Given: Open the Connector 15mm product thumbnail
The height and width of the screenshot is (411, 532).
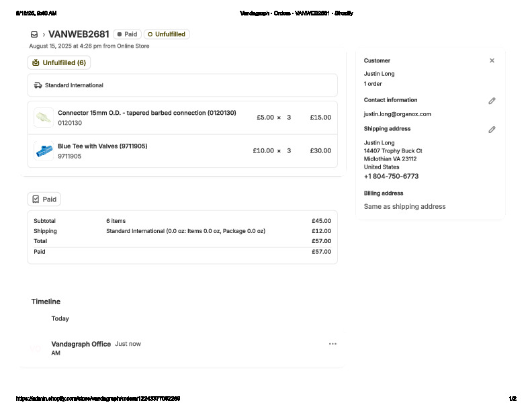Looking at the screenshot, I should pyautogui.click(x=44, y=118).
